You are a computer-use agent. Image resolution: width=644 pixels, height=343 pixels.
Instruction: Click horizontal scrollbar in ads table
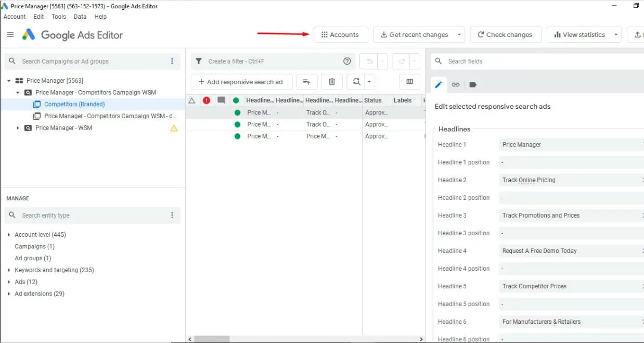tap(212, 339)
